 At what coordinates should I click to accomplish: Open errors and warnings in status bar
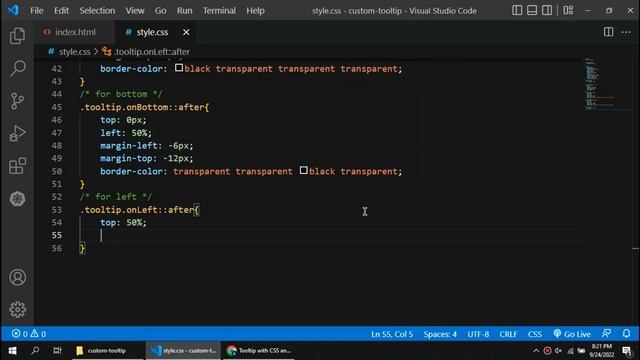[x=29, y=334]
